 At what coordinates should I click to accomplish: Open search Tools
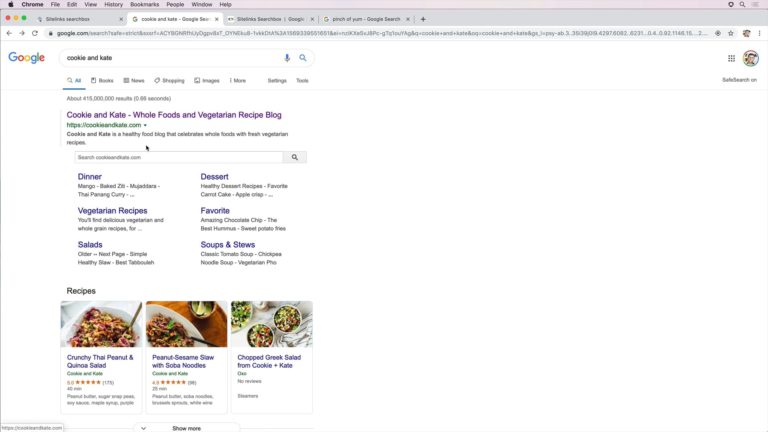302,80
